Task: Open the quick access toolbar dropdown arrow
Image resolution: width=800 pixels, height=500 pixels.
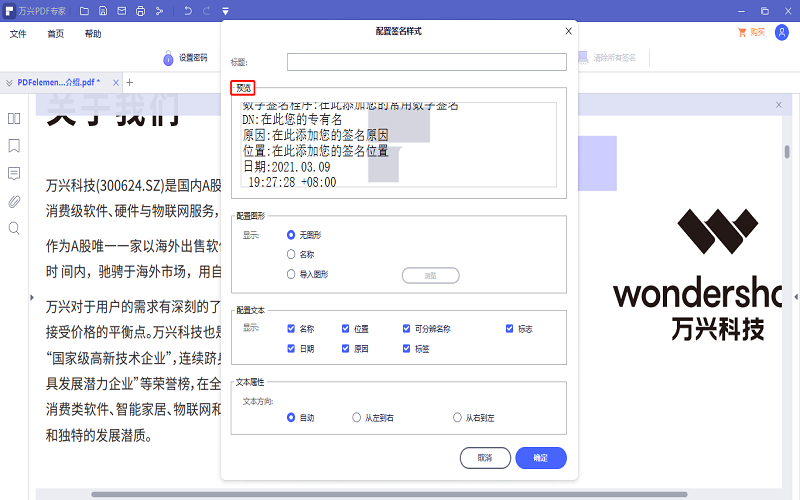Action: click(x=226, y=11)
